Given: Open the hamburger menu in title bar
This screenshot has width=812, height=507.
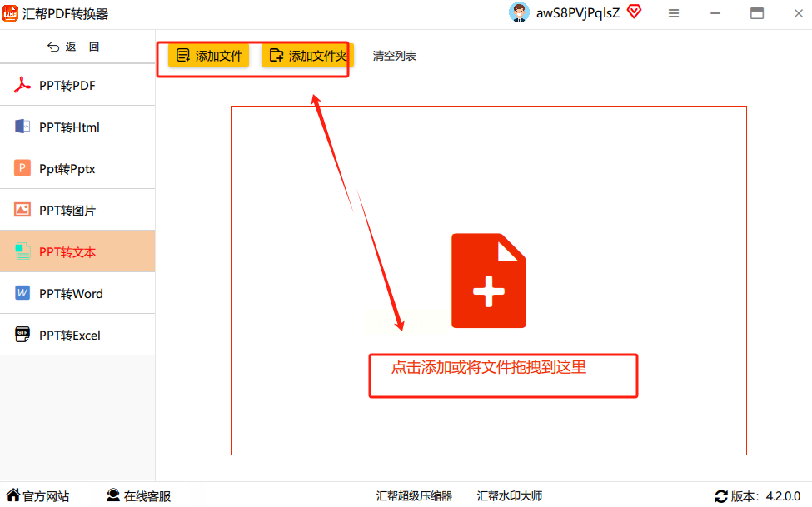Looking at the screenshot, I should point(673,13).
